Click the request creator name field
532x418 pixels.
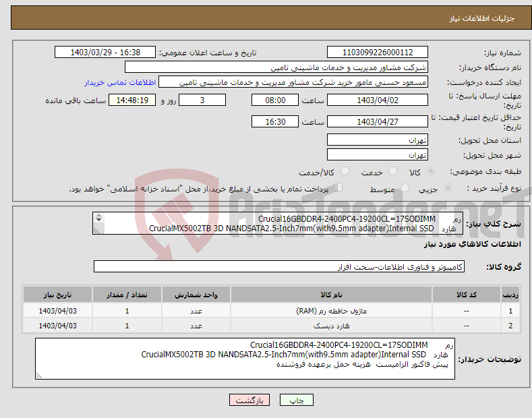click(x=293, y=82)
